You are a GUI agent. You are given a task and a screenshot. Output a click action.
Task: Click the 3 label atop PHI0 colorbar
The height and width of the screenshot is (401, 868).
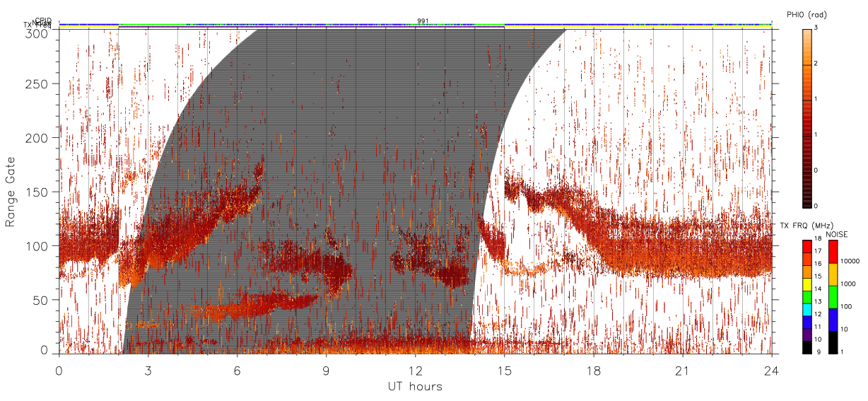(x=817, y=28)
